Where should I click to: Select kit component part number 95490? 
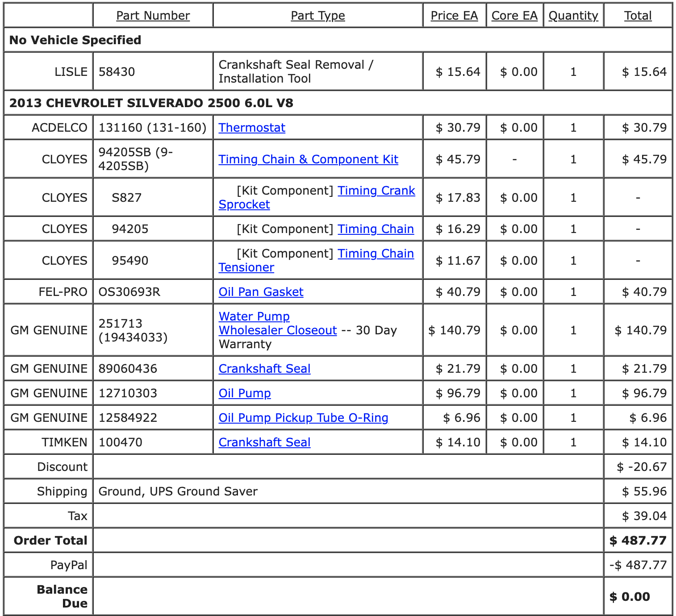(x=130, y=261)
